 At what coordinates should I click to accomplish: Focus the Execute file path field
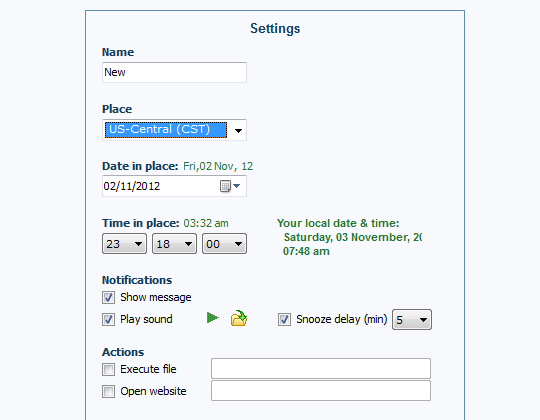[321, 368]
